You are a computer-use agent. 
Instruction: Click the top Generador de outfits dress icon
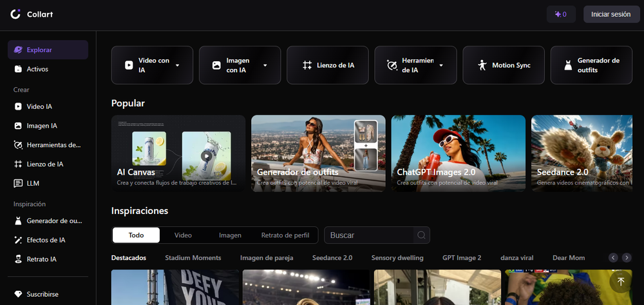point(568,65)
